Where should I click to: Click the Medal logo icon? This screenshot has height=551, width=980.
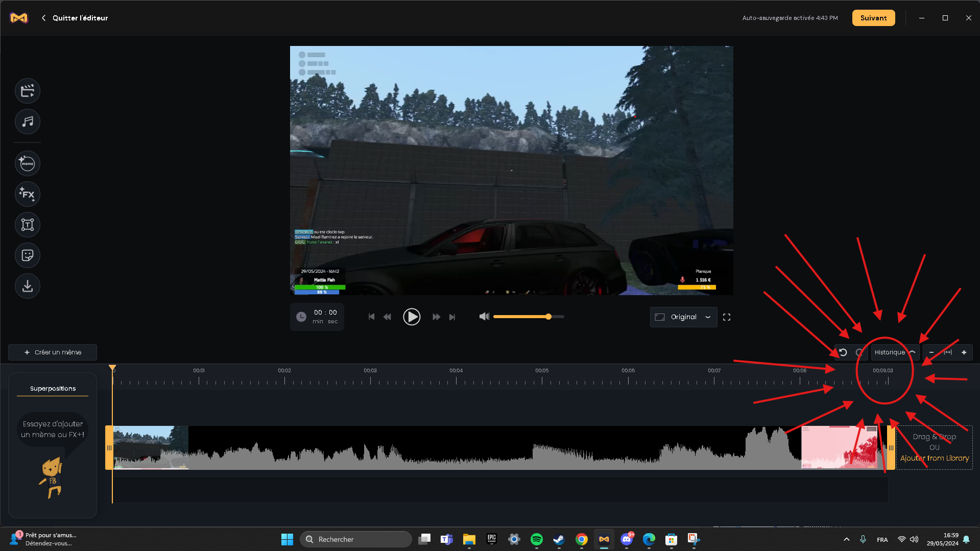coord(19,18)
